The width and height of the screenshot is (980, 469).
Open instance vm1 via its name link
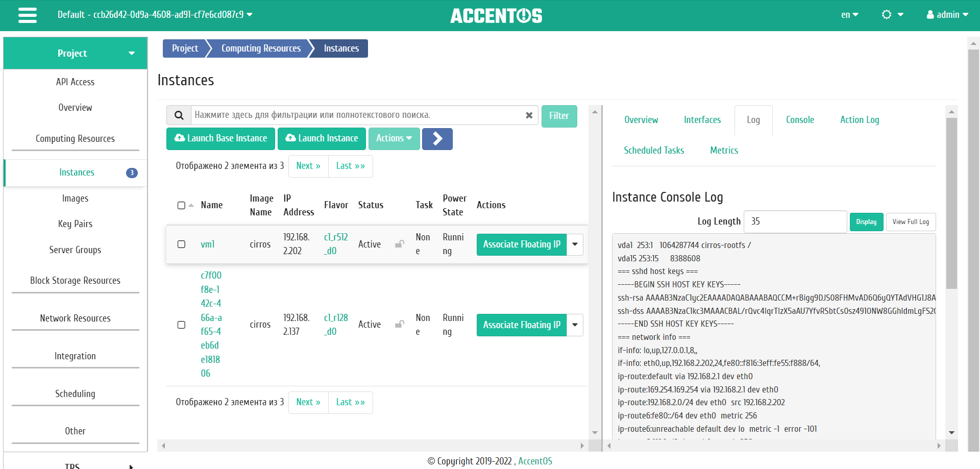(x=208, y=244)
